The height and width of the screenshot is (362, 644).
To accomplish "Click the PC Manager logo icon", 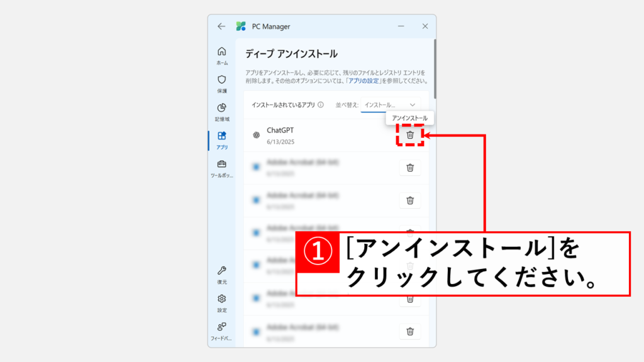I will pyautogui.click(x=240, y=26).
